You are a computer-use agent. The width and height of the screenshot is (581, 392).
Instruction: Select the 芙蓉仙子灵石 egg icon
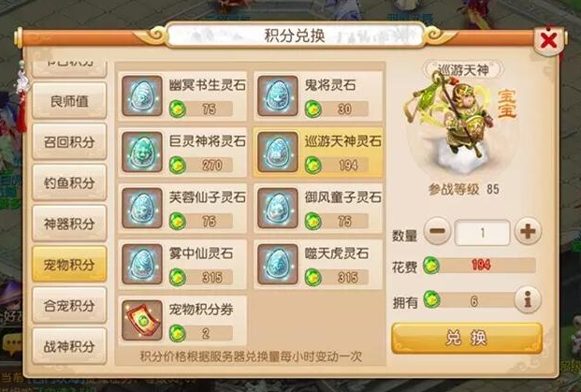(142, 208)
